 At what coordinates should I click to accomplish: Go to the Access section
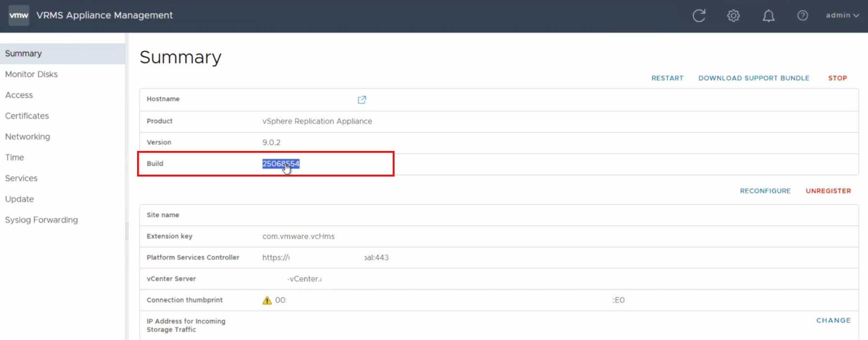(19, 95)
